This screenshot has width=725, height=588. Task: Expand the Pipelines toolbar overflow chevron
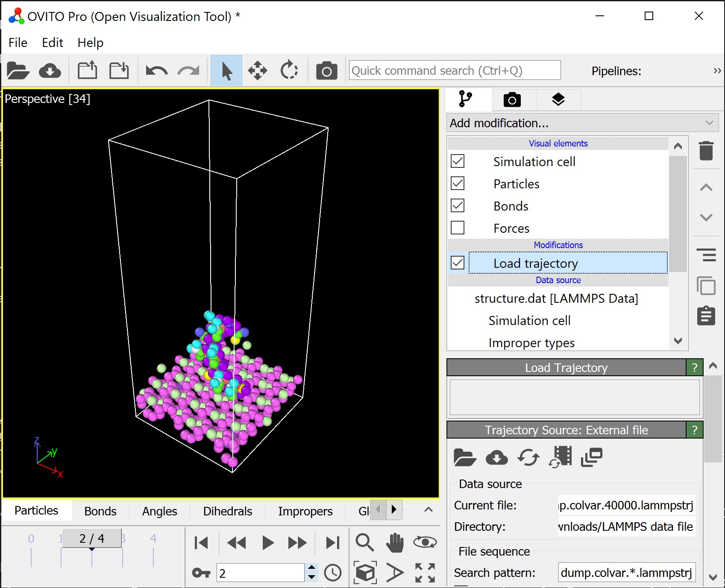(717, 71)
